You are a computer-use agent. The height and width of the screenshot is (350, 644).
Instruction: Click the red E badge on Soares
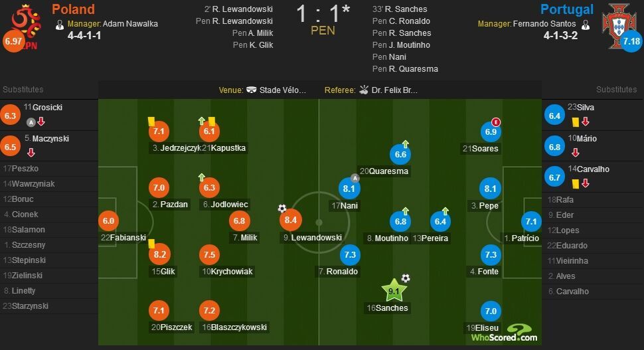pos(496,122)
